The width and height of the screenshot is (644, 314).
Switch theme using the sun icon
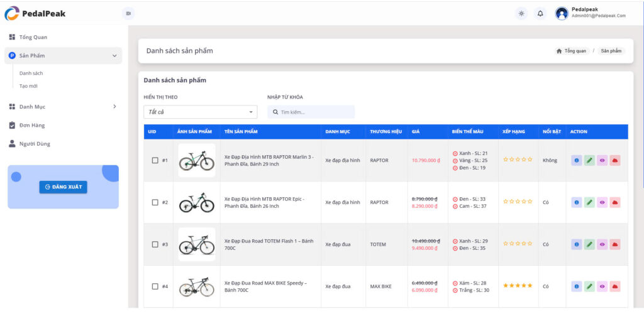coord(521,14)
